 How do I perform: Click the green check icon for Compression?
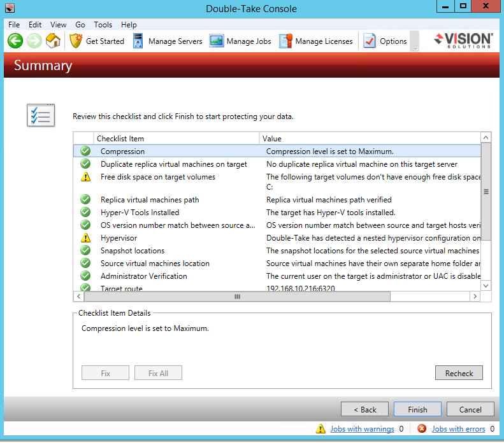pyautogui.click(x=85, y=151)
